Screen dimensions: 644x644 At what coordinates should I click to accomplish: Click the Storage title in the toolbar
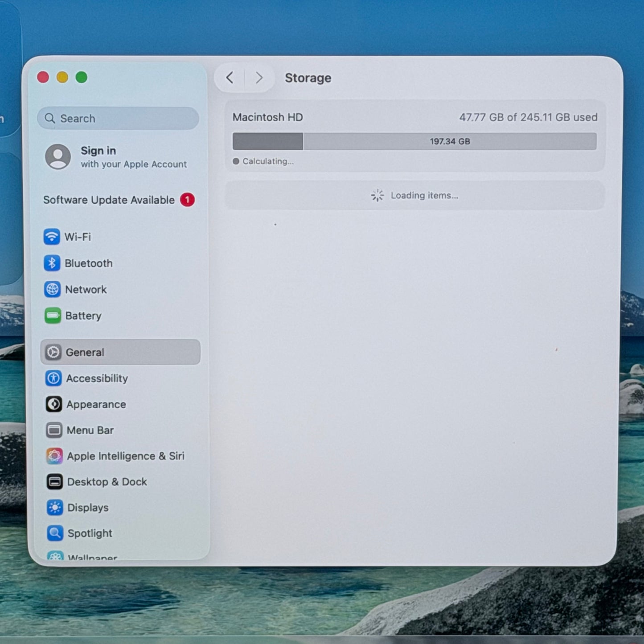point(308,78)
